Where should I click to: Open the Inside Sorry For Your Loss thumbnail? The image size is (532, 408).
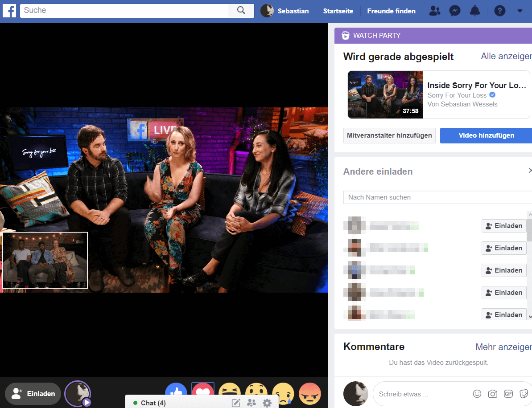tap(385, 94)
